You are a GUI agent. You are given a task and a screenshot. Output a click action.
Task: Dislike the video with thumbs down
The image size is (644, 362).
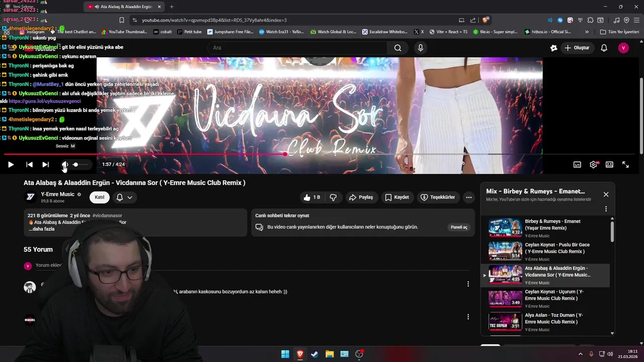click(333, 198)
